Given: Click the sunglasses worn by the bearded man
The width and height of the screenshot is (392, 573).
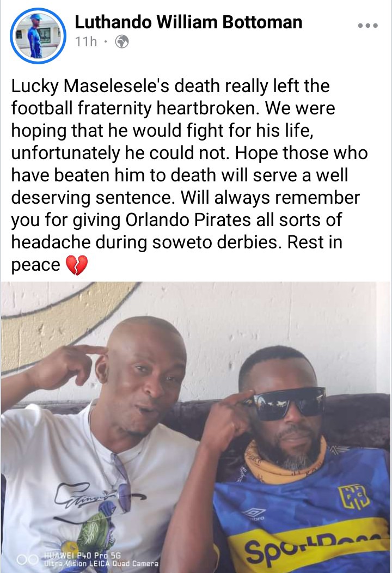Looking at the screenshot, I should point(285,403).
